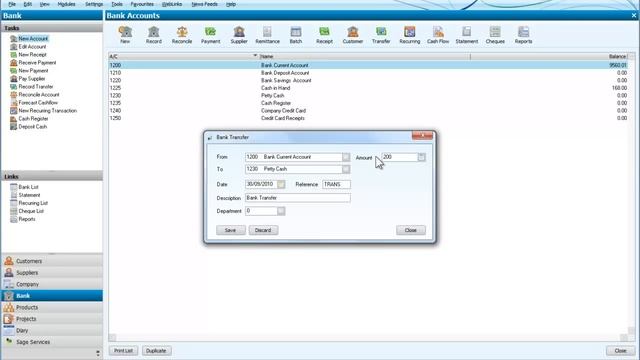Click Close in Bank Transfer dialog
The height and width of the screenshot is (360, 640).
click(x=411, y=230)
